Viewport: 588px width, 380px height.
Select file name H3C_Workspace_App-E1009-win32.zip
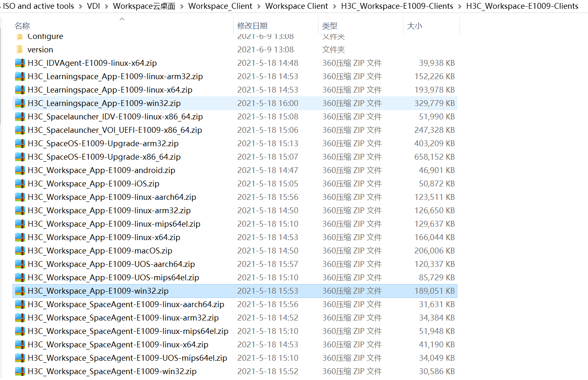click(98, 291)
